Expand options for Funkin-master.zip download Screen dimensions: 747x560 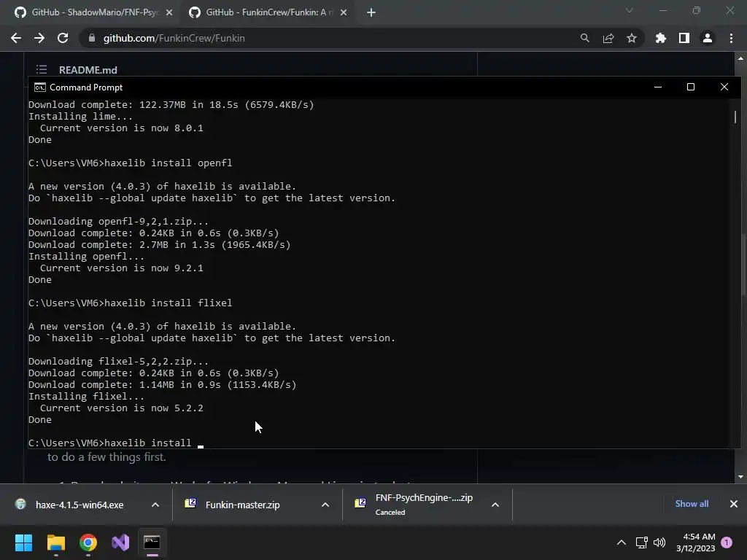pyautogui.click(x=325, y=505)
